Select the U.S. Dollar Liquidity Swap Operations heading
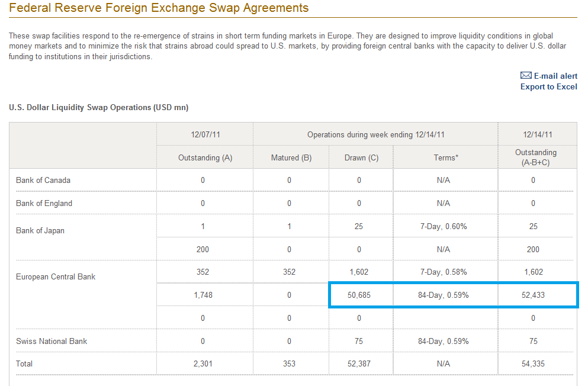The image size is (588, 386). pyautogui.click(x=99, y=108)
